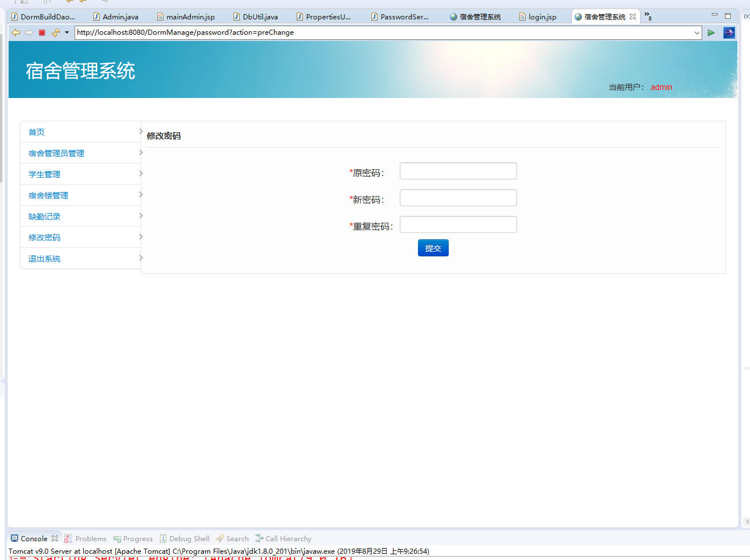The height and width of the screenshot is (560, 750).
Task: Click the Back navigation arrow in the browser toolbar
Action: (x=15, y=32)
